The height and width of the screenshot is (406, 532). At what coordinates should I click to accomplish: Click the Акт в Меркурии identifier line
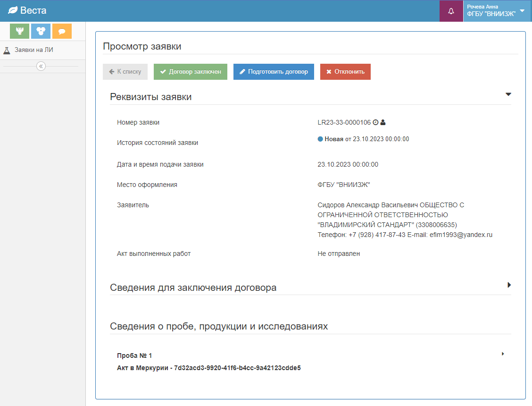point(208,368)
